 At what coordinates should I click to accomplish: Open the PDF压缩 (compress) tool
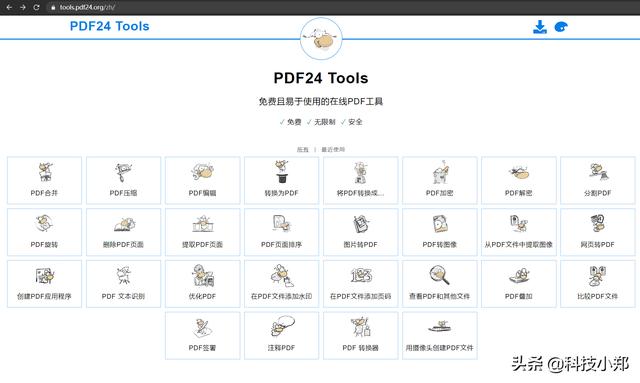click(x=123, y=180)
